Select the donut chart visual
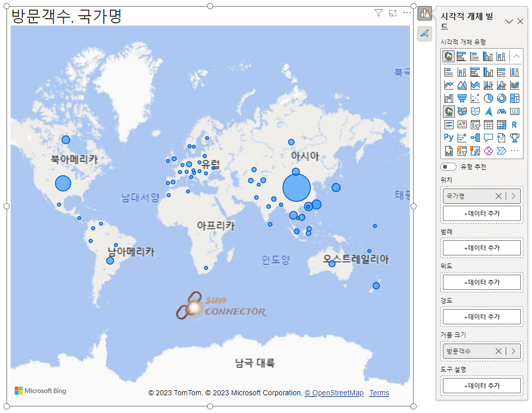The image size is (532, 413). (502, 98)
